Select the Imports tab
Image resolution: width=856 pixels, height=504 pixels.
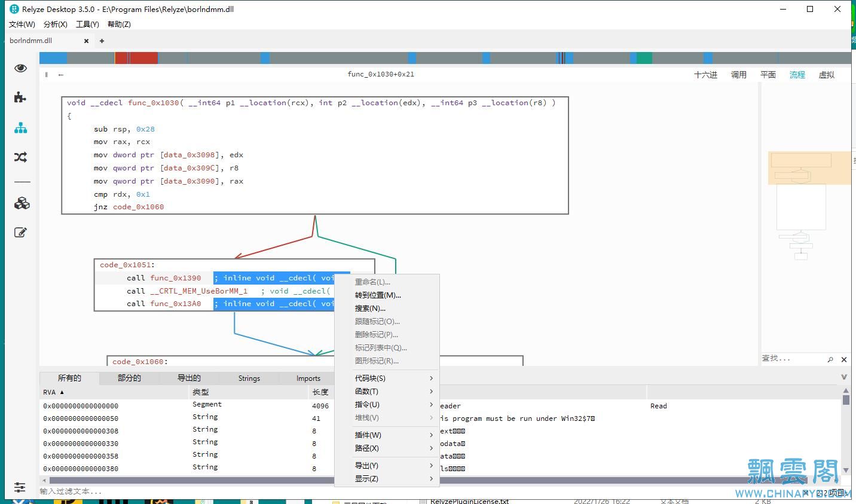click(x=308, y=378)
